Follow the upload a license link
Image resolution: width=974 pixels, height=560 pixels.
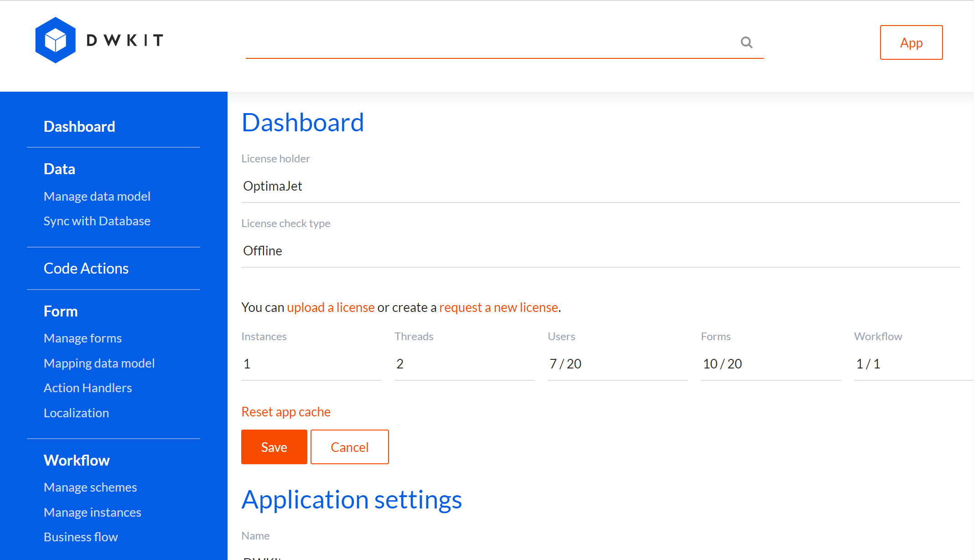pyautogui.click(x=331, y=307)
